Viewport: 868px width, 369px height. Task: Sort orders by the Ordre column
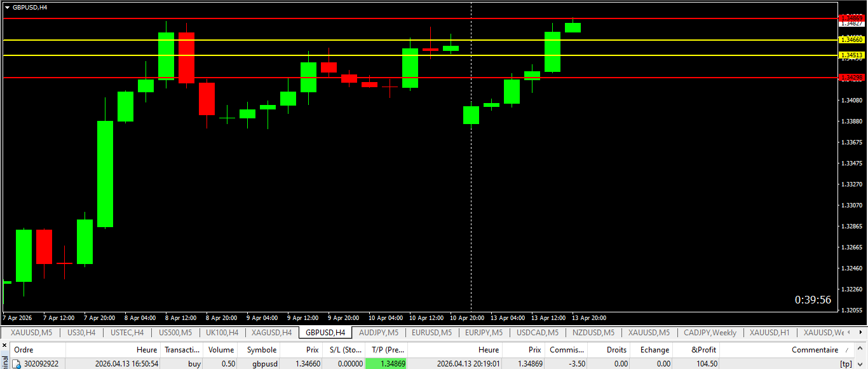[x=37, y=350]
